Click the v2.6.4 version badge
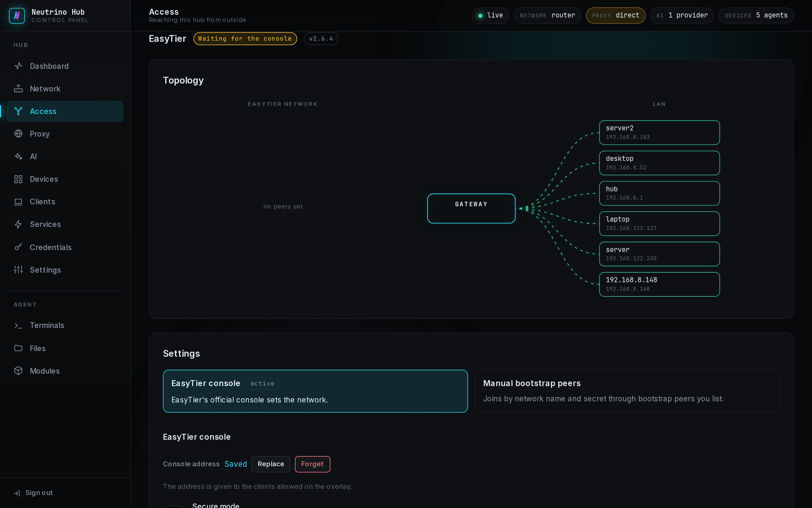The width and height of the screenshot is (812, 508). coord(321,39)
